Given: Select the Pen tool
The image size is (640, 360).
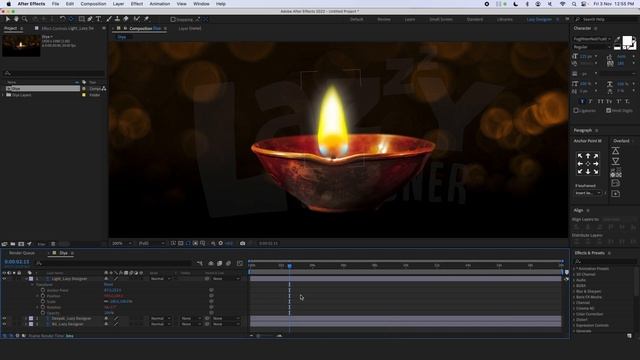Looking at the screenshot, I should [x=90, y=19].
